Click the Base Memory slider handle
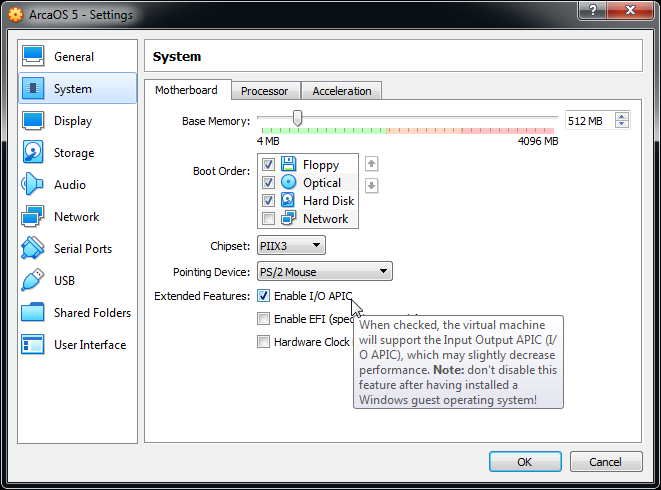 298,118
